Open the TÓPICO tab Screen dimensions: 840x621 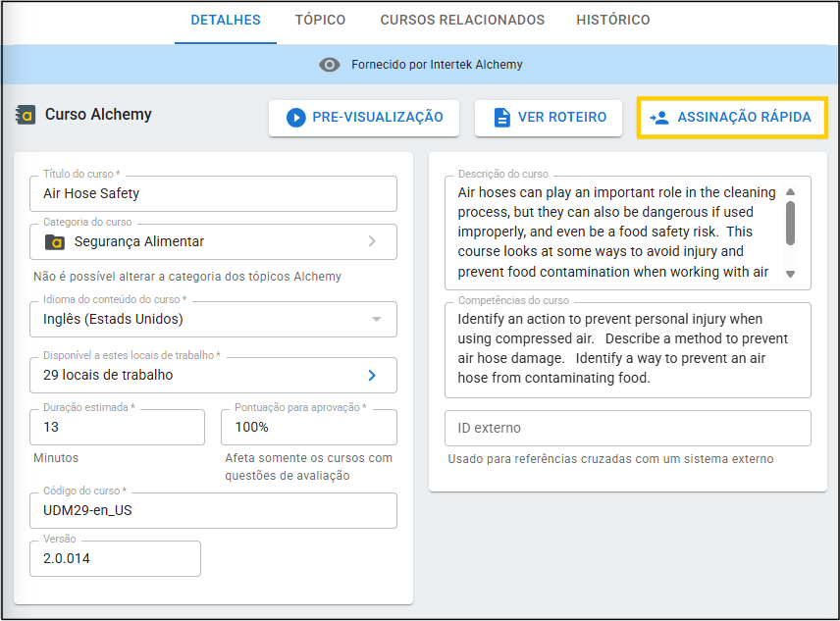coord(320,21)
